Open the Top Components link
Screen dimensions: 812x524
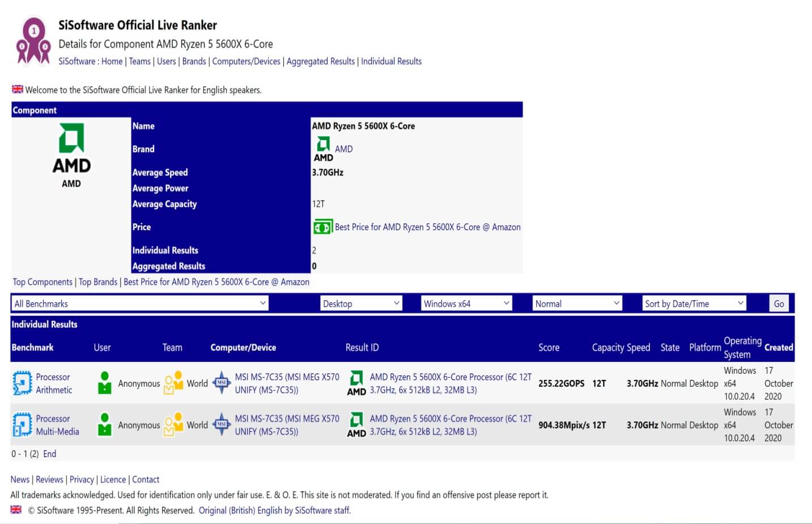[42, 282]
